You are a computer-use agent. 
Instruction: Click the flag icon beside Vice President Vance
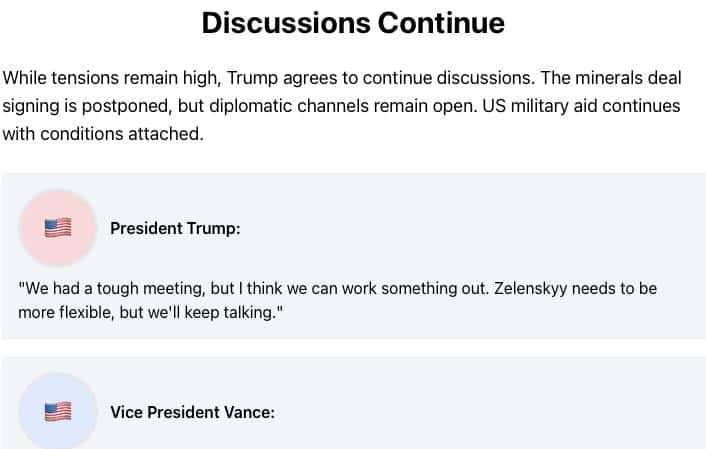pyautogui.click(x=58, y=411)
